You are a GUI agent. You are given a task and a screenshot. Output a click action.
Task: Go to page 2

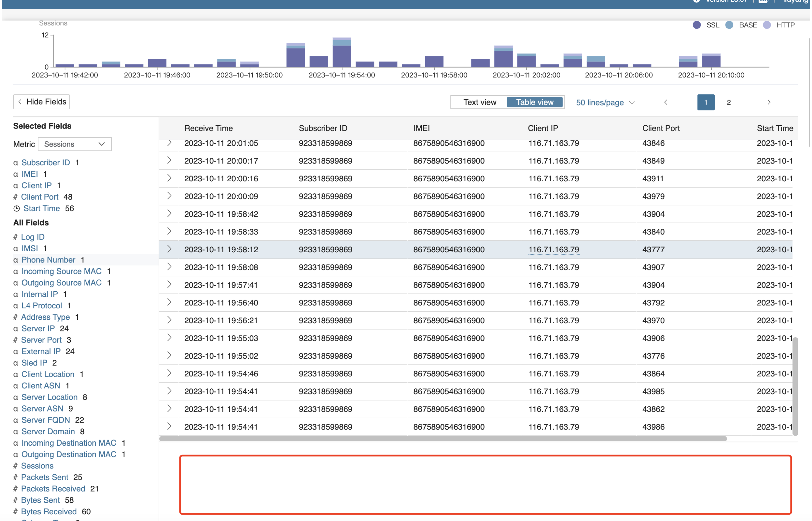pyautogui.click(x=728, y=102)
